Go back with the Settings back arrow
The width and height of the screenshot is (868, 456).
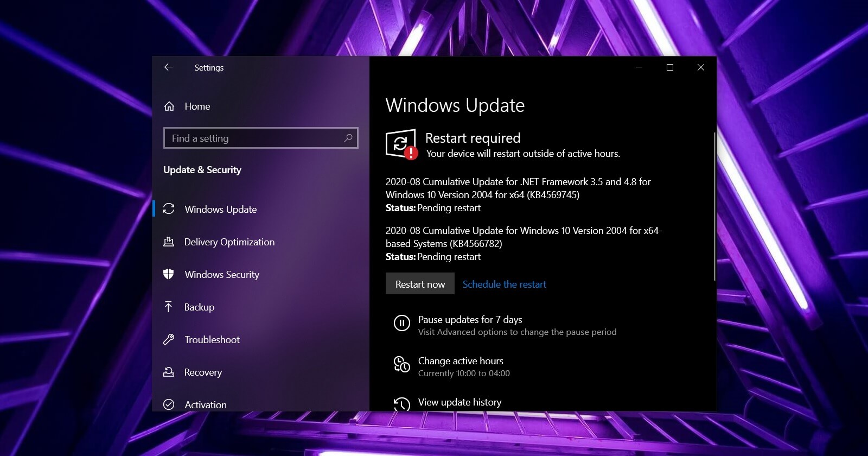pyautogui.click(x=168, y=67)
